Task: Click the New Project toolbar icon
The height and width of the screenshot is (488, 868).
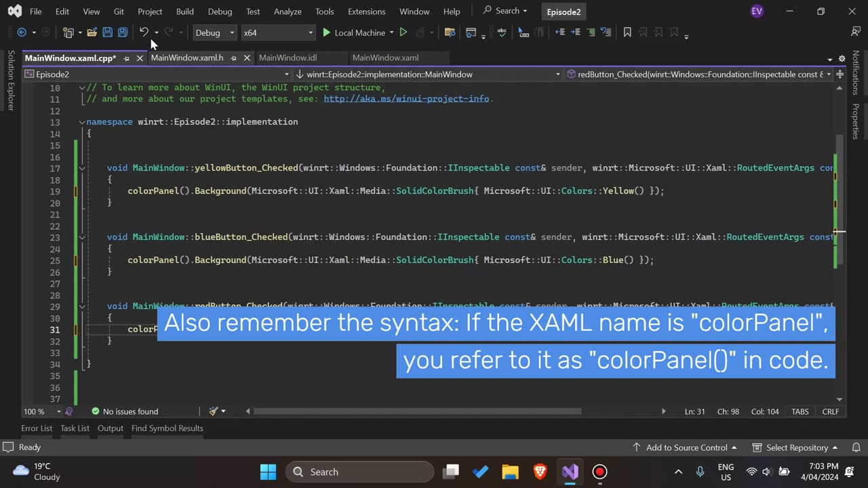Action: pyautogui.click(x=68, y=33)
